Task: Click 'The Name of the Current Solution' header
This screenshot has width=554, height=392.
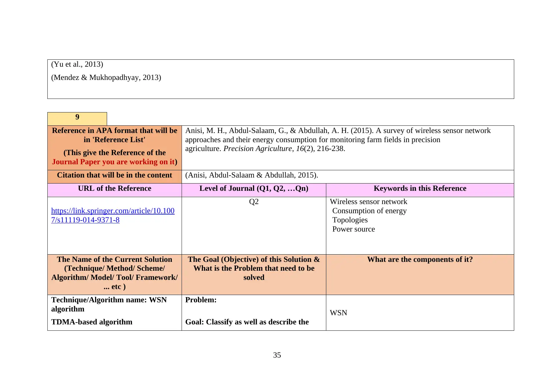Action: tap(115, 274)
